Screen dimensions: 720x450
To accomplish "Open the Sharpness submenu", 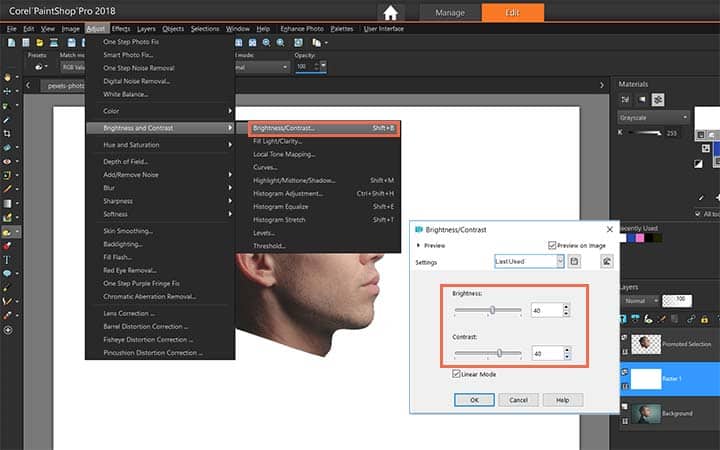I will [x=160, y=201].
